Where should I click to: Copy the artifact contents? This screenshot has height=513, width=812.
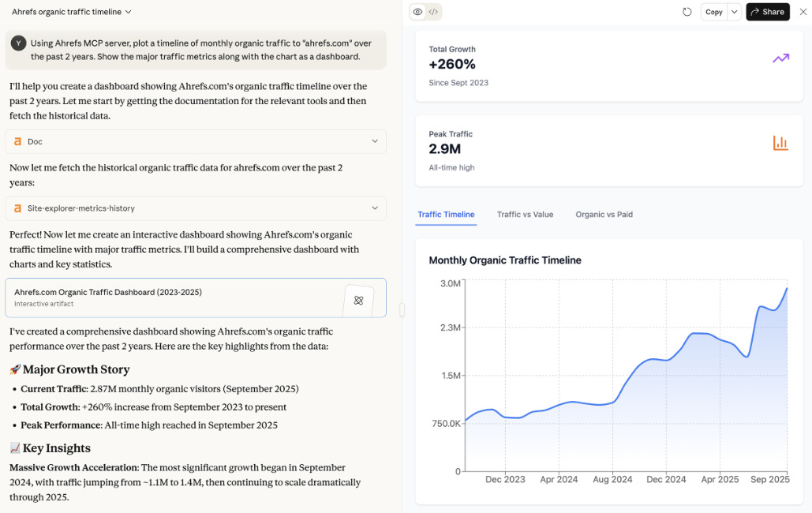pyautogui.click(x=713, y=12)
